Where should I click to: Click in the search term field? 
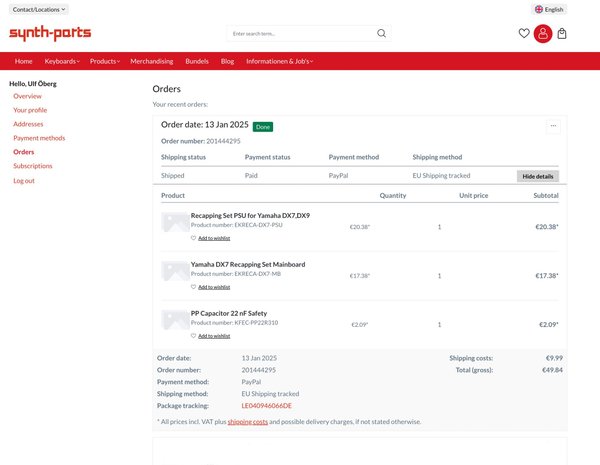tap(300, 33)
